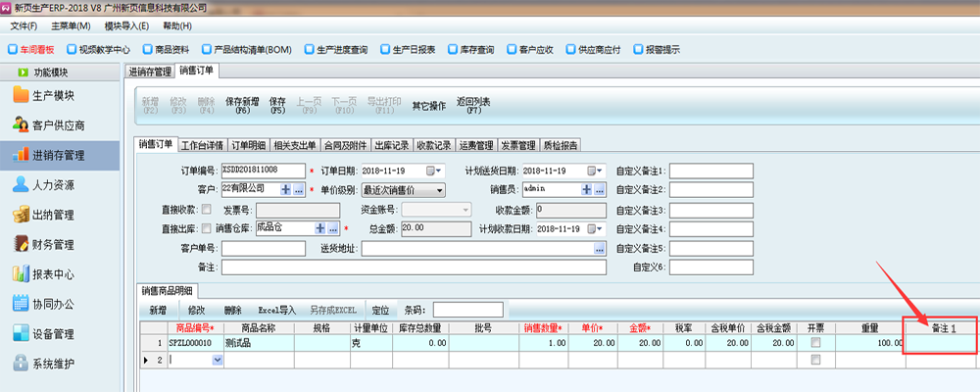980x392 pixels.
Task: Toggle the 直接出库 checkbox
Action: [206, 228]
